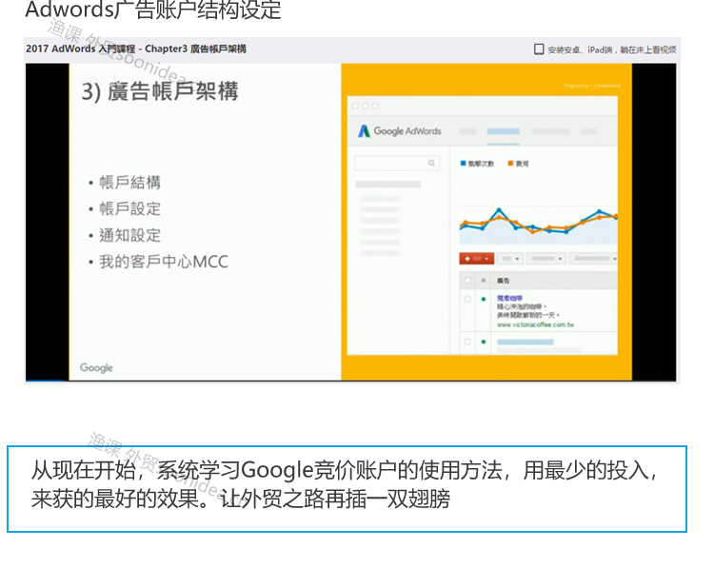Screen dimensions: 714x588
Task: Click the paragraph starting 从现在开始
Action: pos(344,484)
